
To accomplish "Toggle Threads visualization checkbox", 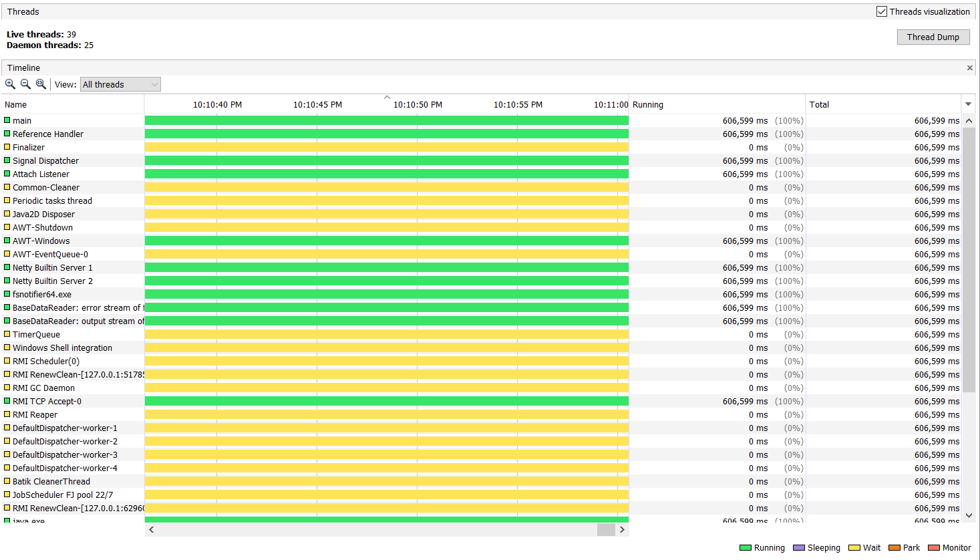I will click(882, 11).
